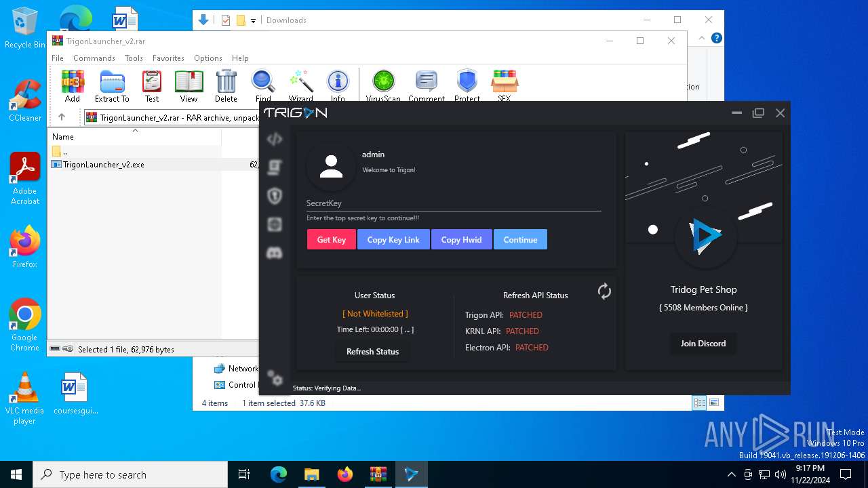Click the Find icon in WinRAR

(x=263, y=86)
